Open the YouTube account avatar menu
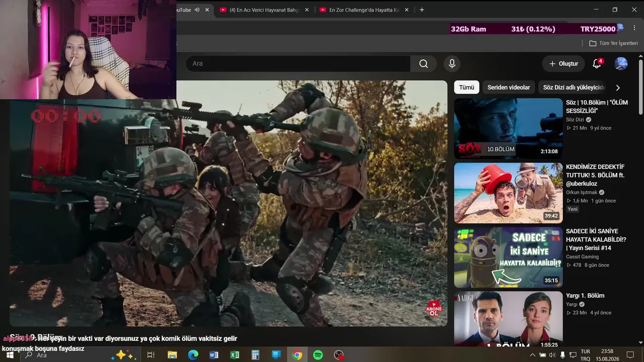This screenshot has width=644, height=362. coord(621,64)
